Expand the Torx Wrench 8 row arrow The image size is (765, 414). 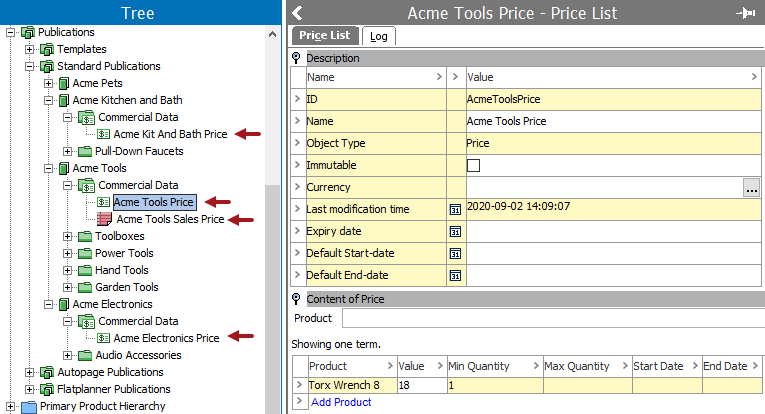[299, 385]
